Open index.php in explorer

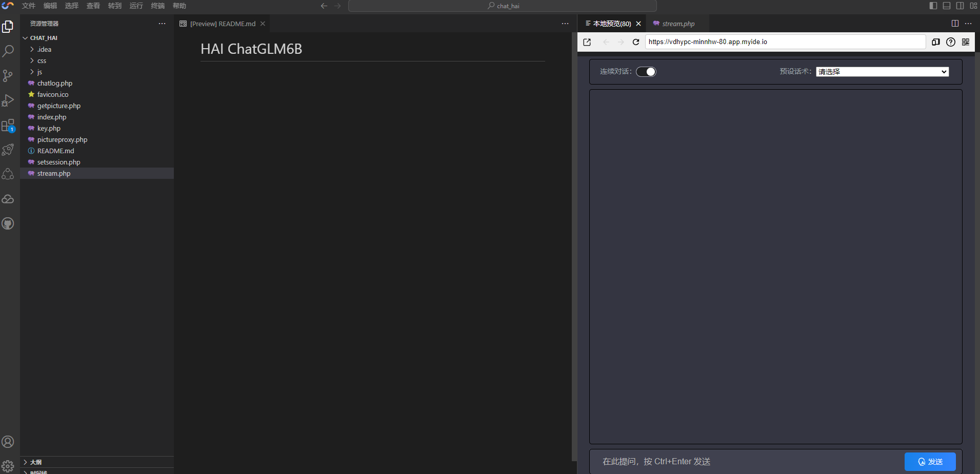pos(97,117)
